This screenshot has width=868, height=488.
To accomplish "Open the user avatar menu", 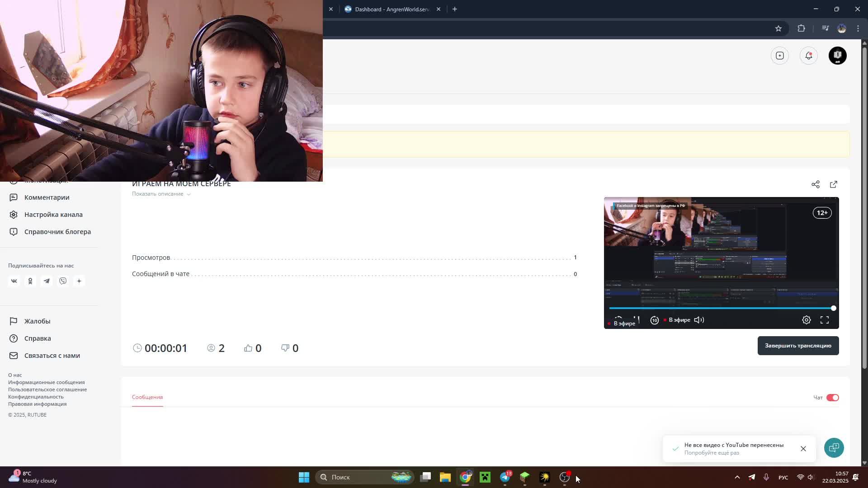I will coord(837,56).
